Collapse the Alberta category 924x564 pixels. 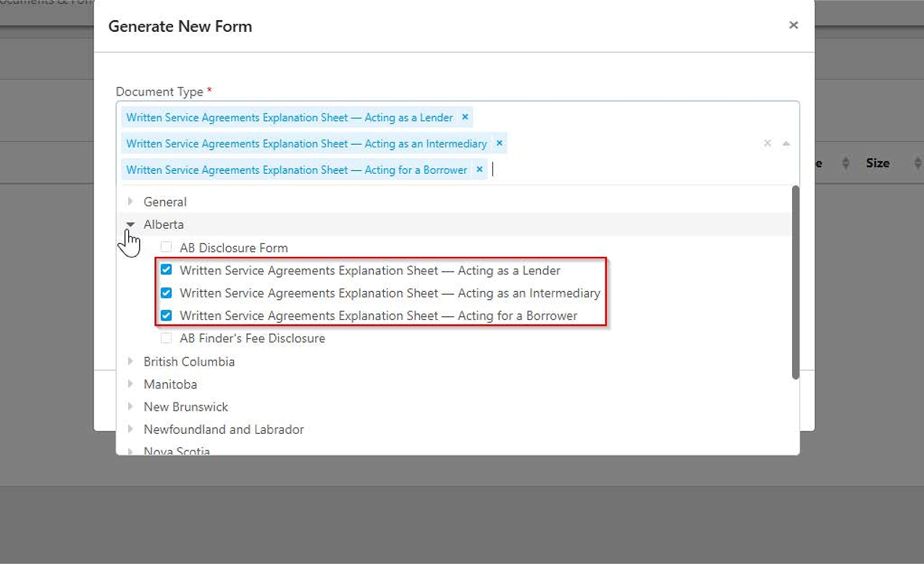coord(131,224)
